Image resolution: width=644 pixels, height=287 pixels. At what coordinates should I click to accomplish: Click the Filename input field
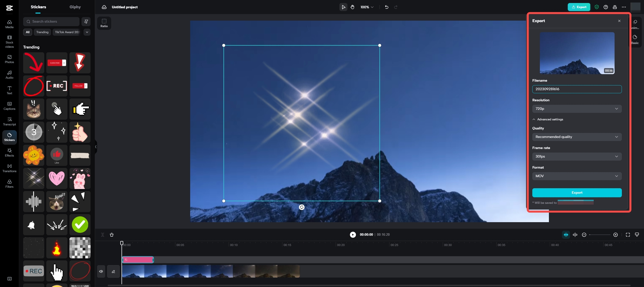pos(577,89)
